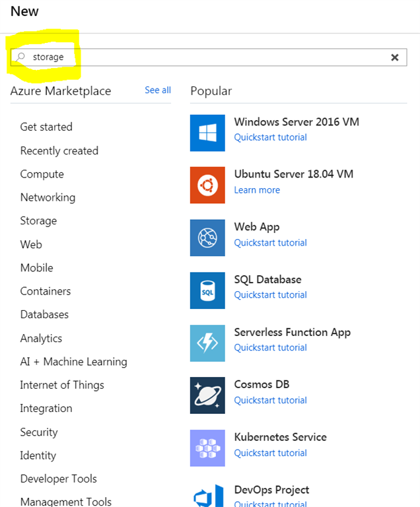
Task: Select Get started category
Action: coord(46,127)
